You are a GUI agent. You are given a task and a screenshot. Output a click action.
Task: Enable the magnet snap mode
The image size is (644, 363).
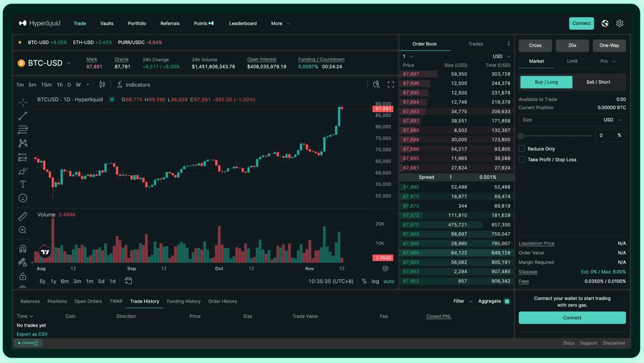click(x=23, y=249)
